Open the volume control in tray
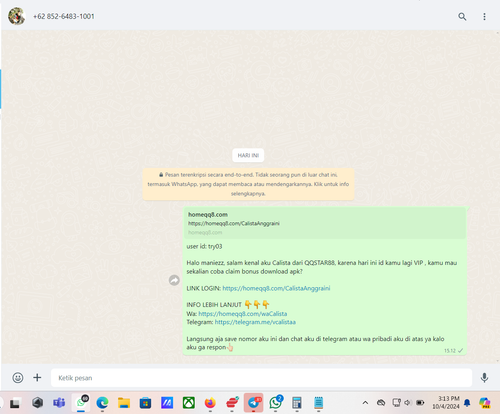Screen dimensions: 500x414 point(408,403)
